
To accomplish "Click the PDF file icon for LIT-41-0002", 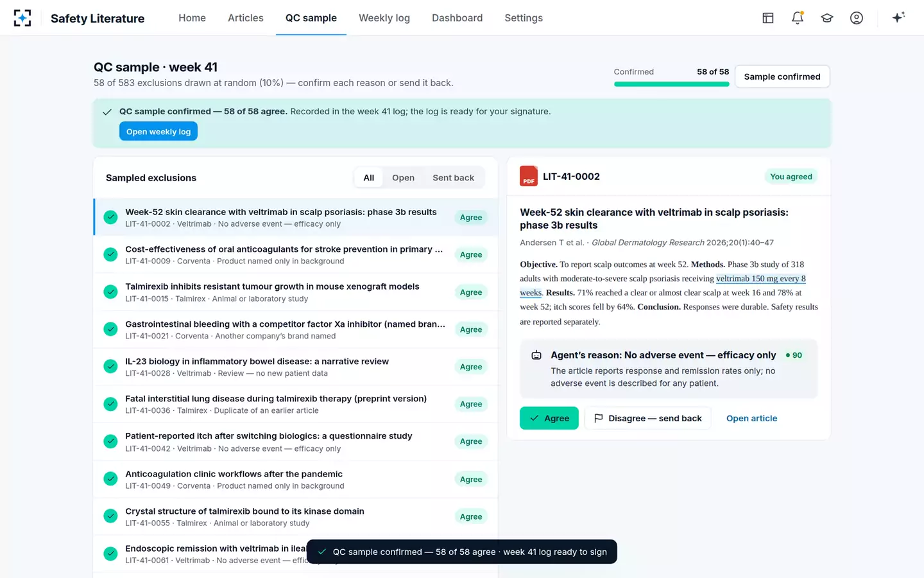I will pyautogui.click(x=529, y=176).
